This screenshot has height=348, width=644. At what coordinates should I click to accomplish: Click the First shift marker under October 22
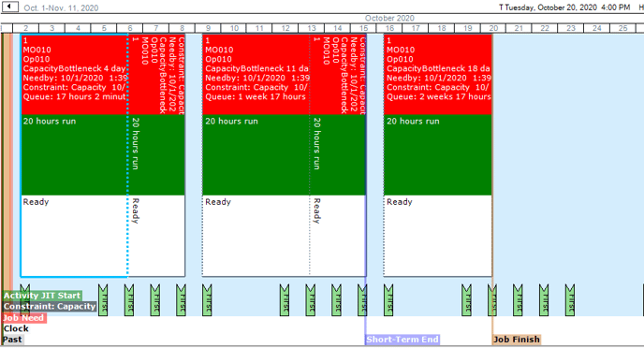tap(544, 300)
